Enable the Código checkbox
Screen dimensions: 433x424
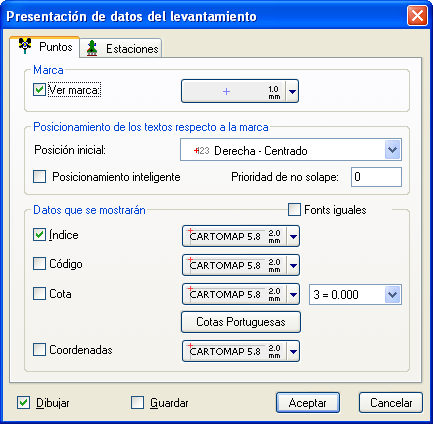(39, 264)
